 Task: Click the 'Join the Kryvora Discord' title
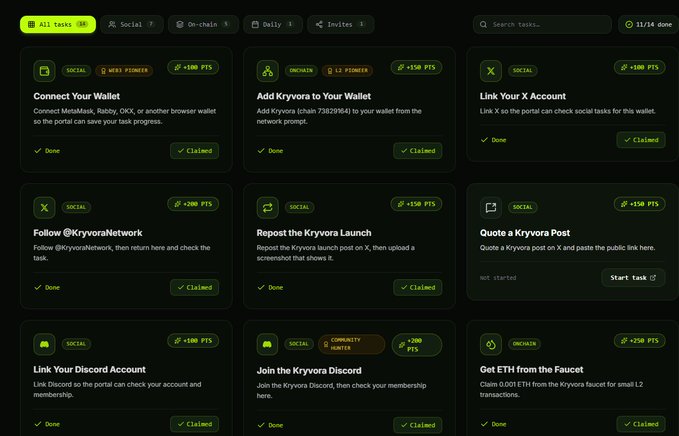click(309, 371)
